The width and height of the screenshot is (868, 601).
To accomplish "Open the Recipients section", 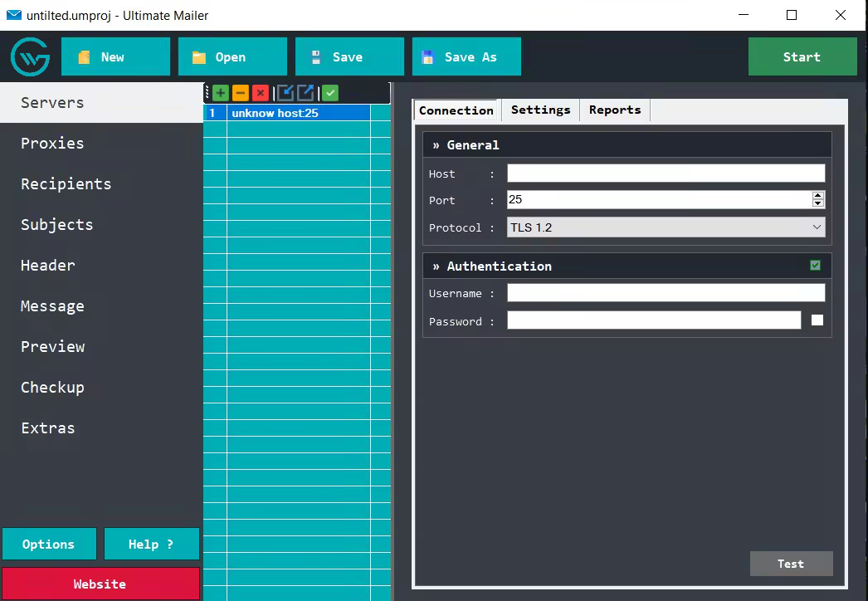I will (x=65, y=183).
